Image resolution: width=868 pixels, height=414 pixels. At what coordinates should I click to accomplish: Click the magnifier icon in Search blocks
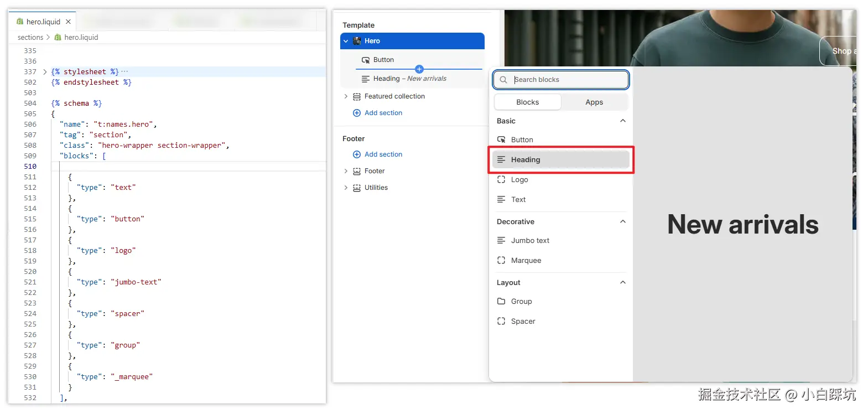point(503,80)
